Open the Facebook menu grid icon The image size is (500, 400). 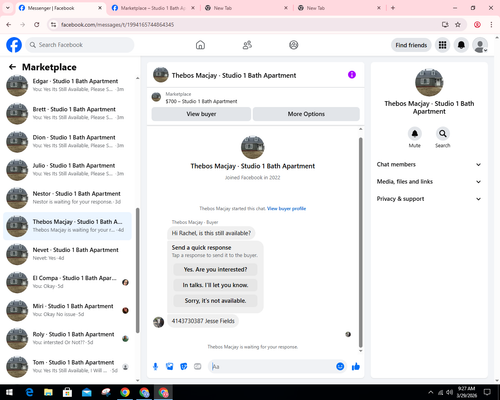click(442, 45)
